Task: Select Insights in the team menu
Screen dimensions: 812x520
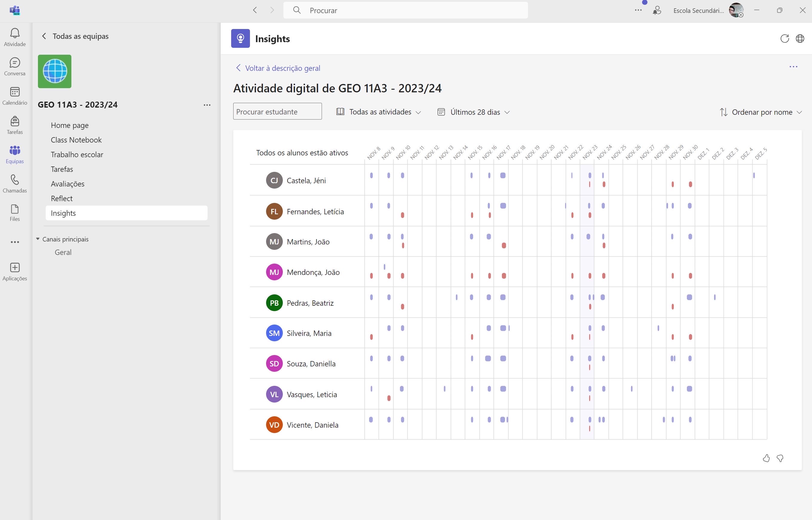Action: [x=127, y=213]
